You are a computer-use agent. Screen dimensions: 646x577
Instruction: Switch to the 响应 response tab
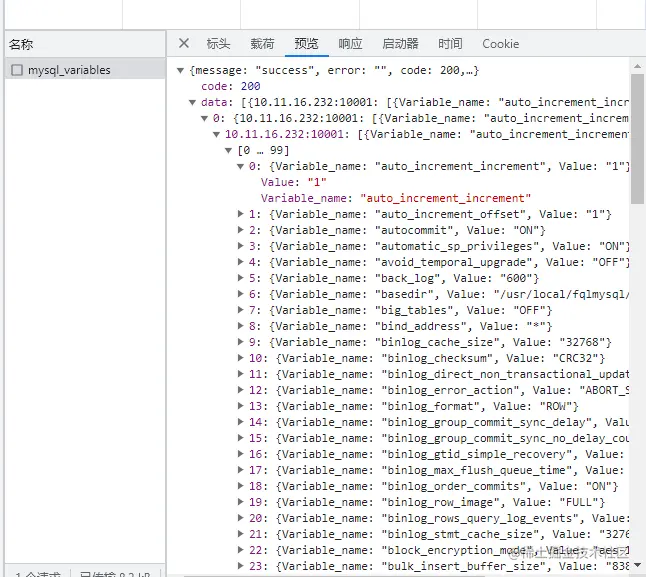pyautogui.click(x=350, y=43)
